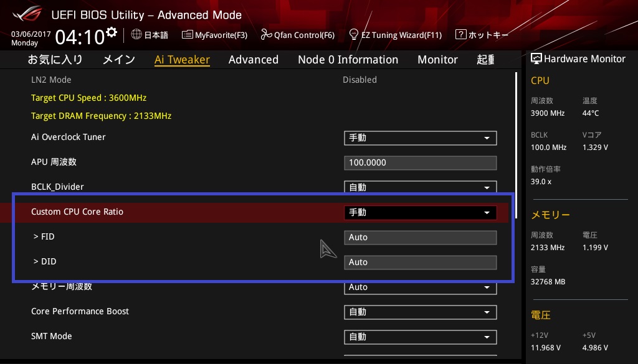Viewport: 638px width, 364px height.
Task: Open hotkey help question mark icon
Action: click(x=460, y=34)
